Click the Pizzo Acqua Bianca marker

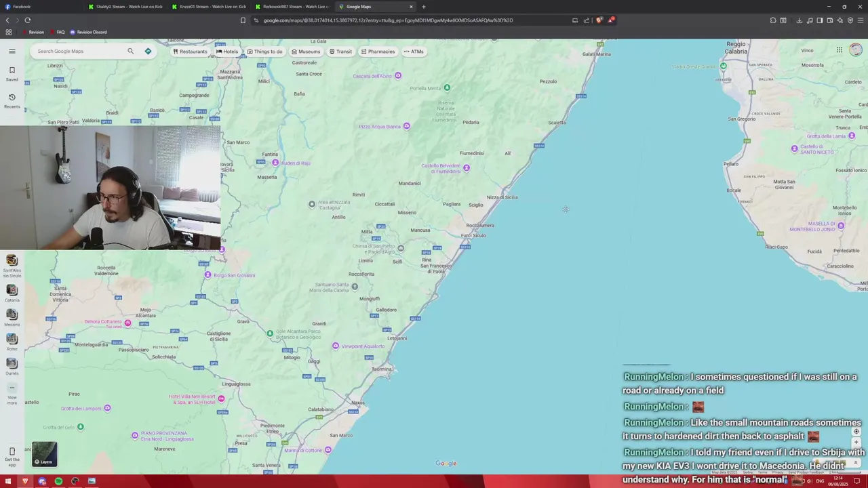(406, 126)
